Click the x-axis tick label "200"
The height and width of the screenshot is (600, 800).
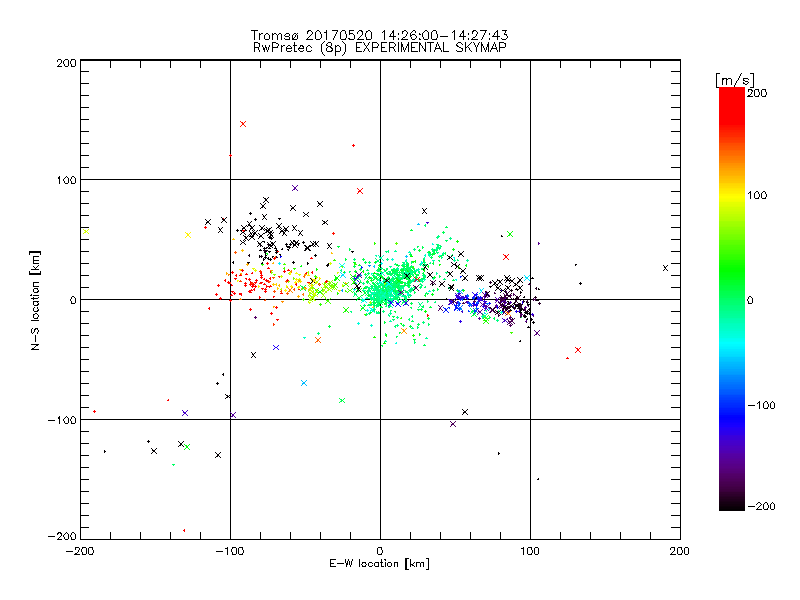(680, 551)
